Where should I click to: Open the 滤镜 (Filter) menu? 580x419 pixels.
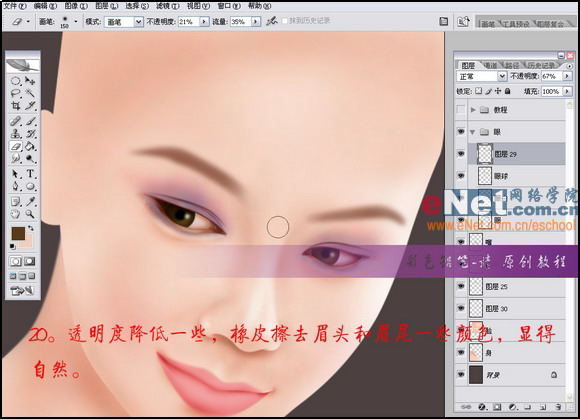coord(168,6)
